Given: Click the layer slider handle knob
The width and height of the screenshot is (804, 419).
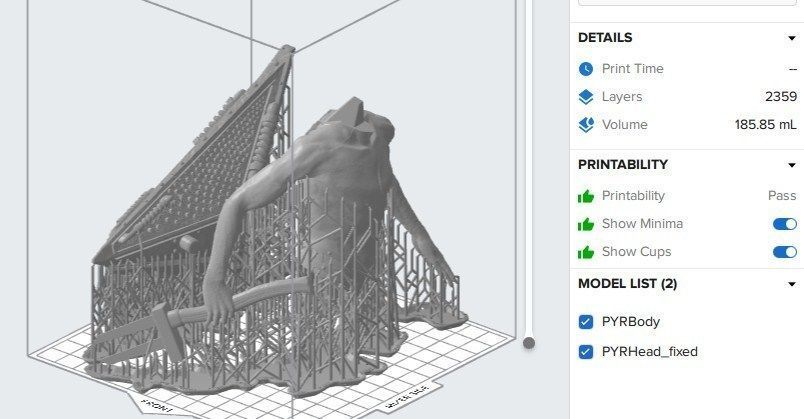Looking at the screenshot, I should [x=529, y=343].
